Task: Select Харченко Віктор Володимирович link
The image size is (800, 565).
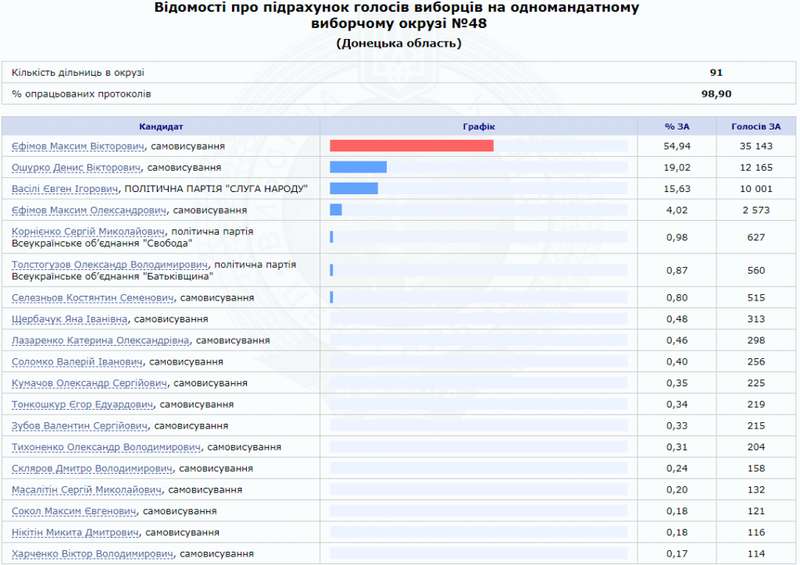Action: pyautogui.click(x=92, y=554)
